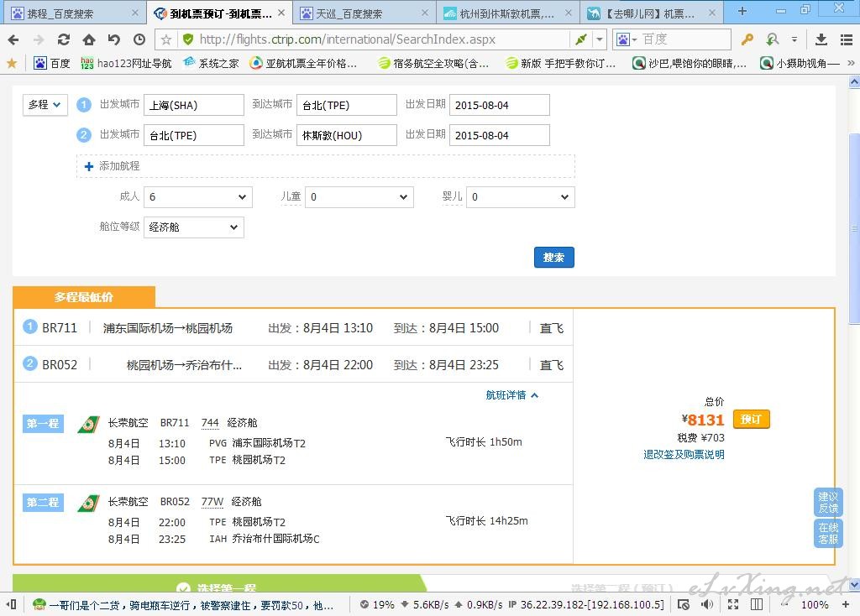Open the browser home page icon
860x616 pixels.
89,39
